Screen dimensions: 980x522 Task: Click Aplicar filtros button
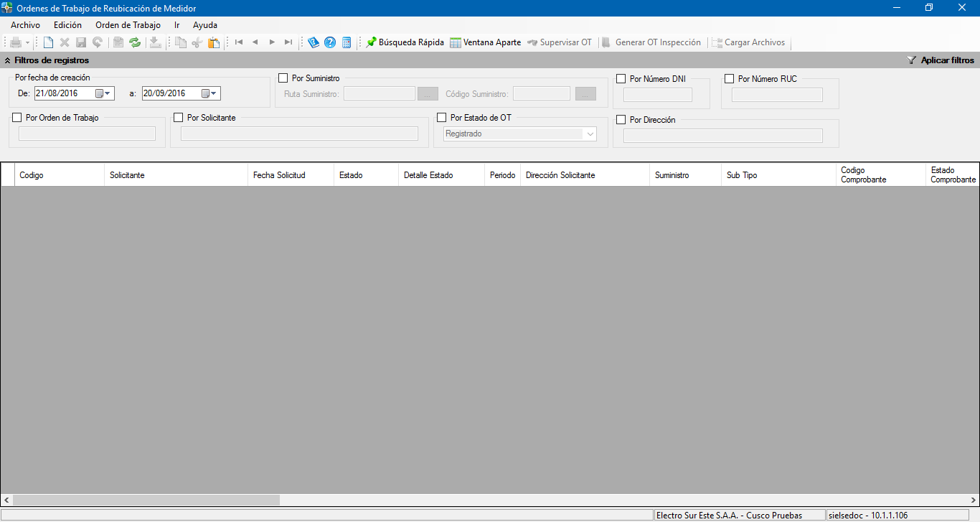941,61
